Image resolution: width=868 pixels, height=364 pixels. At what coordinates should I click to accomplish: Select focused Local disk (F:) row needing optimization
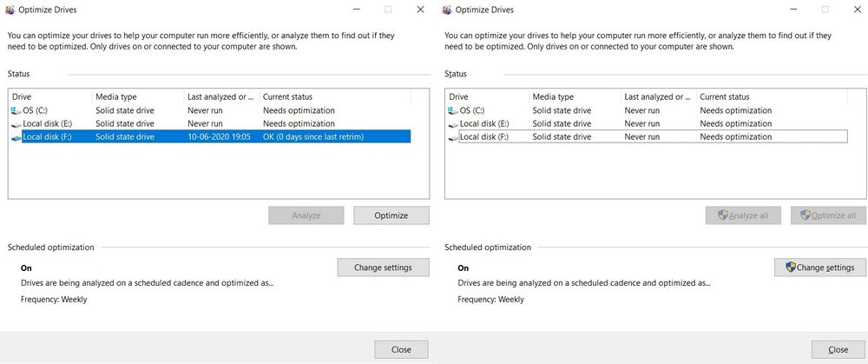pyautogui.click(x=651, y=136)
